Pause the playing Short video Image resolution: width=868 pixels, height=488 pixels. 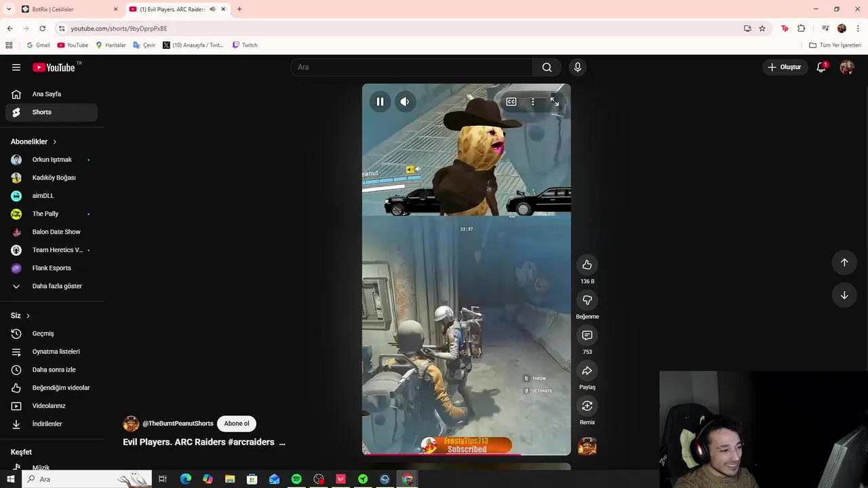point(380,102)
